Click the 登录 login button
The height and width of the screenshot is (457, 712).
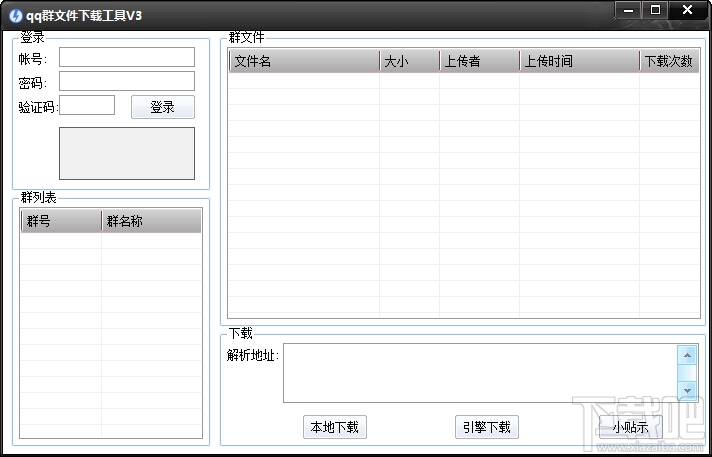click(x=163, y=107)
